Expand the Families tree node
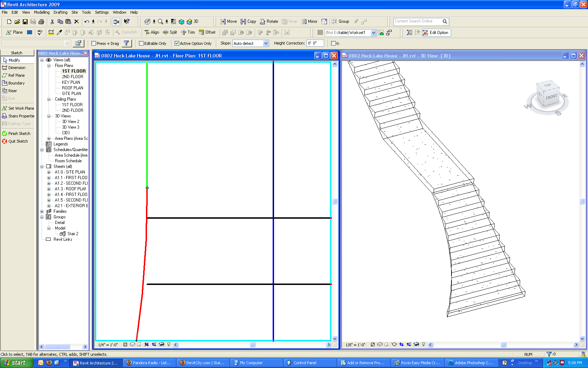 pos(42,211)
